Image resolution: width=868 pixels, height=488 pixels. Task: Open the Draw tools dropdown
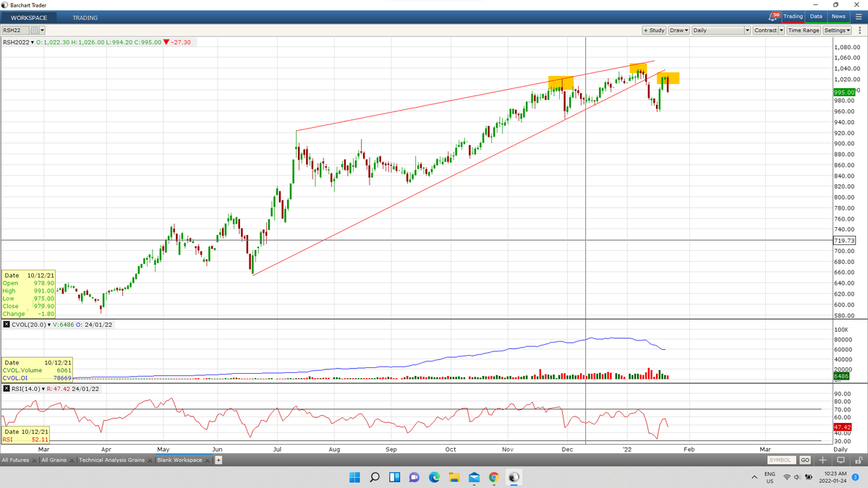click(678, 30)
